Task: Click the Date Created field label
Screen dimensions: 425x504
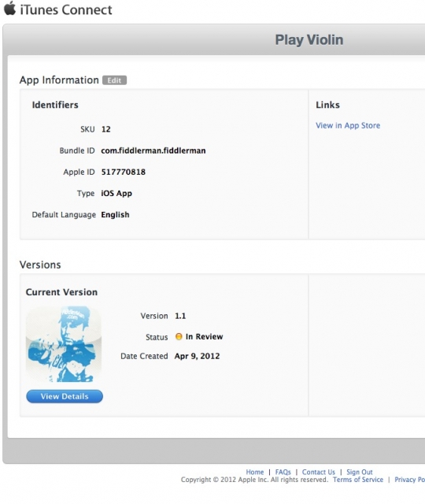Action: 144,356
